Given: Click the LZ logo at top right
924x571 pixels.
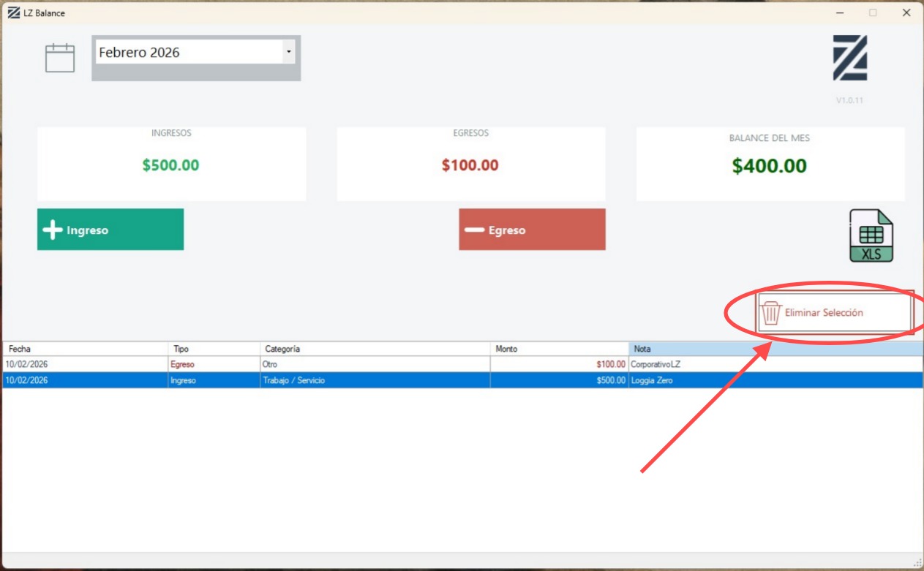Looking at the screenshot, I should pyautogui.click(x=849, y=58).
